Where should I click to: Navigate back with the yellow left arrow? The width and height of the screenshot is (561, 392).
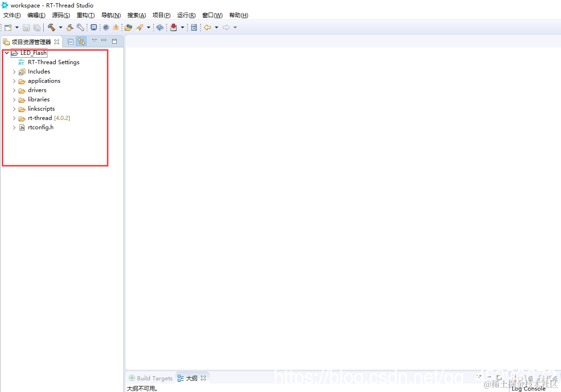point(207,28)
